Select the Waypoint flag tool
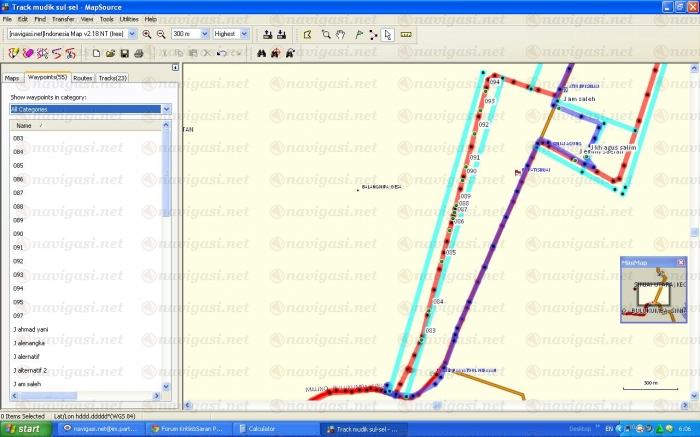700x437 pixels. coord(358,33)
